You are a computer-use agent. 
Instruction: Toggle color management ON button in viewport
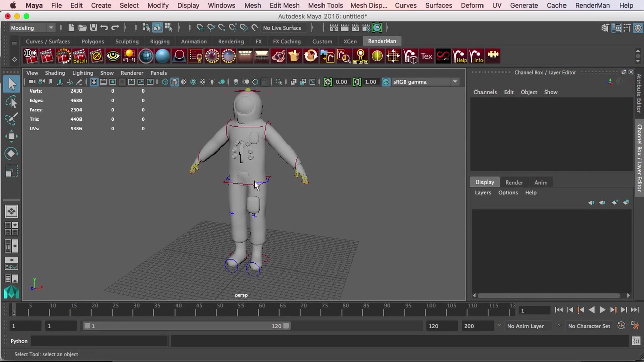[386, 82]
